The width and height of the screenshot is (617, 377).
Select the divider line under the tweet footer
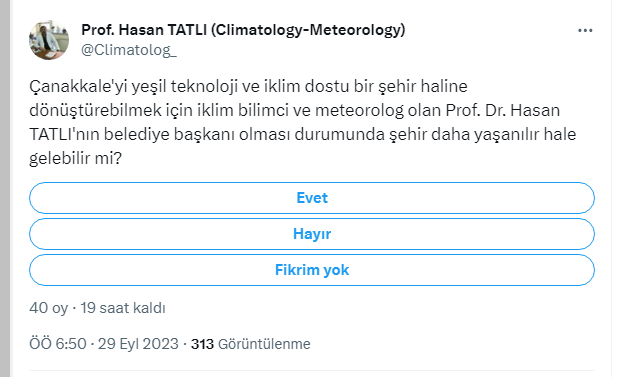(x=312, y=370)
